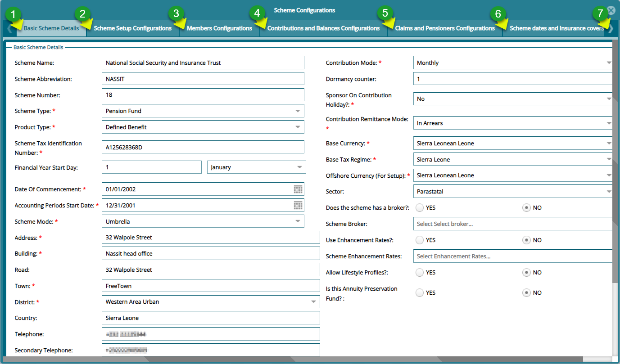The width and height of the screenshot is (620, 364).
Task: Select YES for scheme has a broker
Action: coord(420,208)
